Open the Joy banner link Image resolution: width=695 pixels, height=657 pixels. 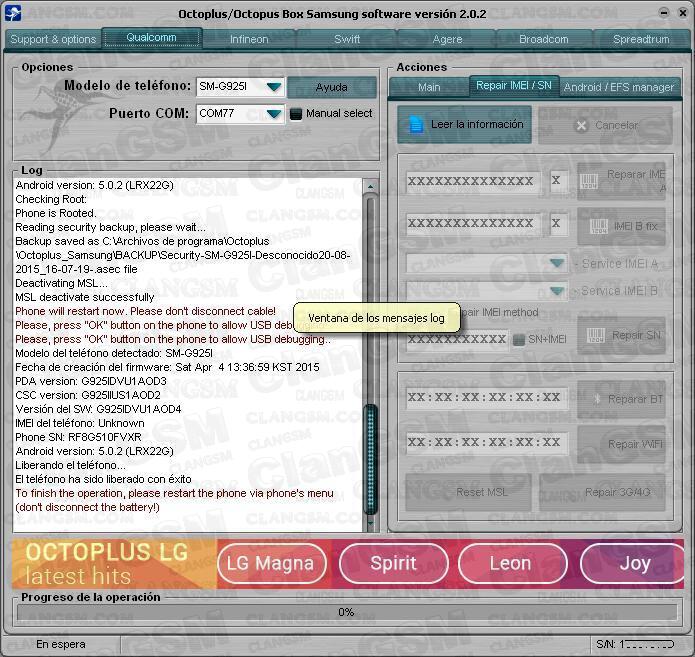point(633,564)
